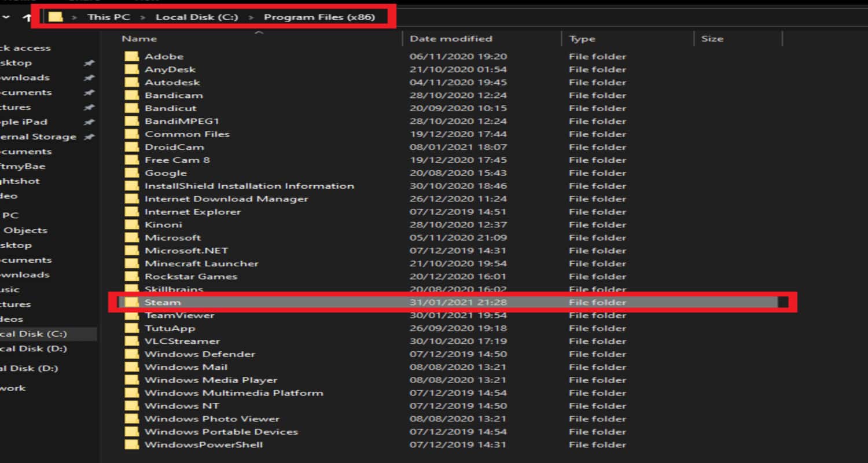Click the folder icon in address bar
The image size is (868, 463).
(56, 17)
